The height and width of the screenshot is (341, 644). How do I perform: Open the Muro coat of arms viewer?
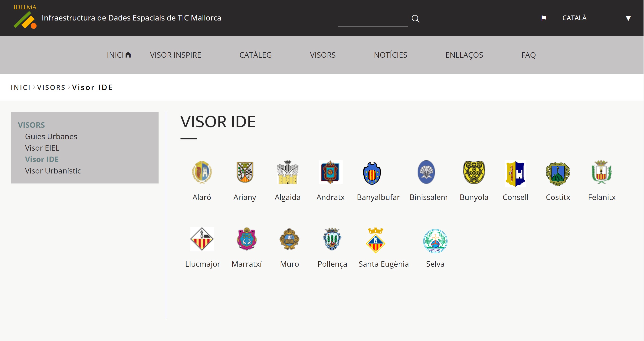(x=289, y=239)
